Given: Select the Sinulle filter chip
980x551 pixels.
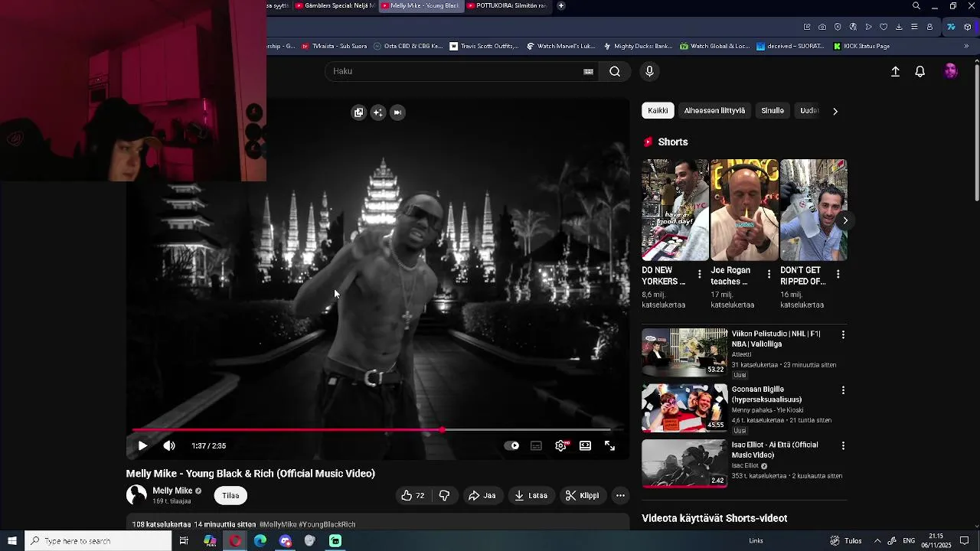Looking at the screenshot, I should pyautogui.click(x=773, y=111).
